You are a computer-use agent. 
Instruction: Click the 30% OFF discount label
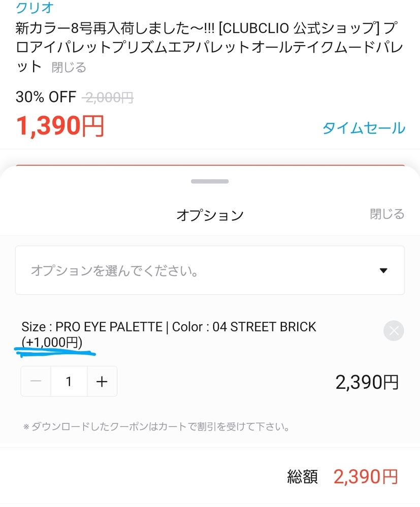46,97
